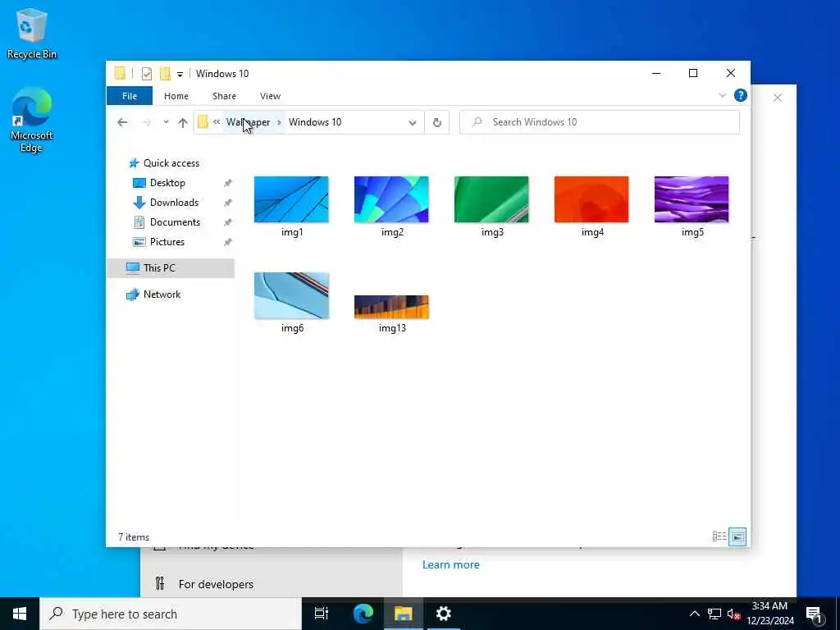Viewport: 840px width, 630px height.
Task: Open Task View on the taskbar
Action: [x=322, y=614]
